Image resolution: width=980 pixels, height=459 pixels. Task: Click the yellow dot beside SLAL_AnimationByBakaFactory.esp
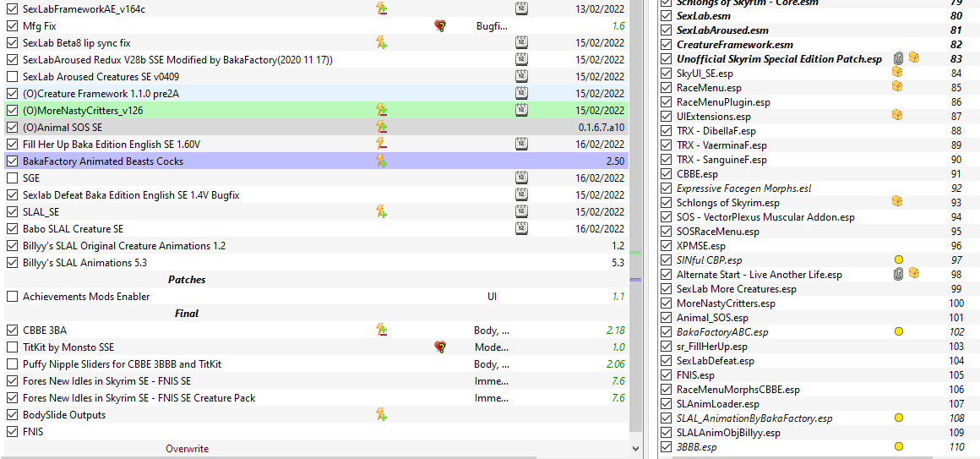899,418
